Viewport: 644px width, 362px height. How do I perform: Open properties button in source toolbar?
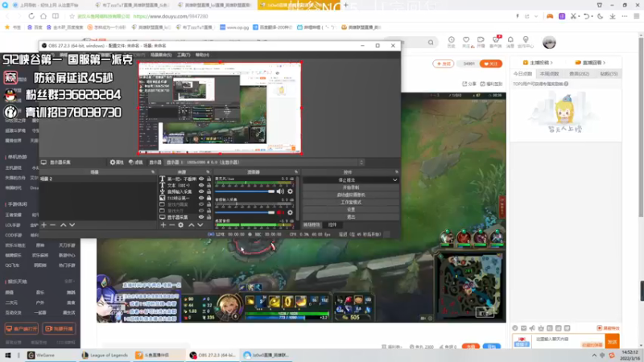point(117,162)
